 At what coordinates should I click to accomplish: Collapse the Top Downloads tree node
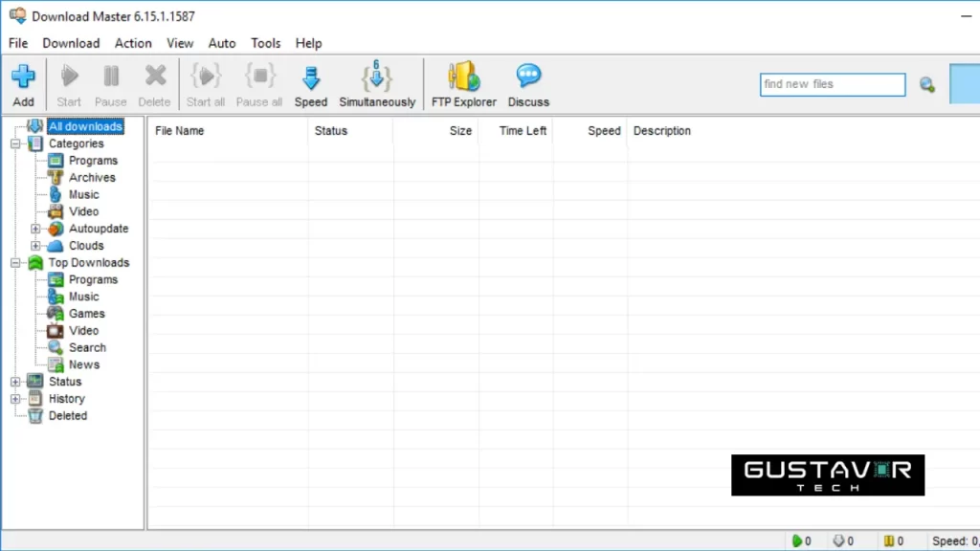pyautogui.click(x=15, y=262)
